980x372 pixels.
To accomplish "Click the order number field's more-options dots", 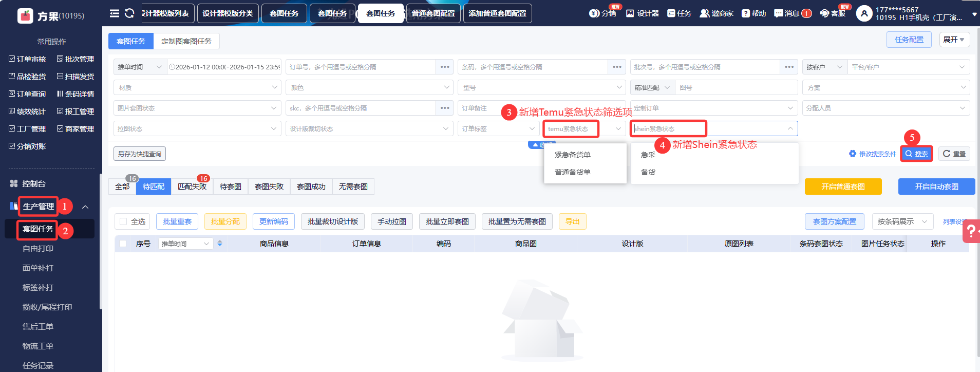I will (x=445, y=67).
